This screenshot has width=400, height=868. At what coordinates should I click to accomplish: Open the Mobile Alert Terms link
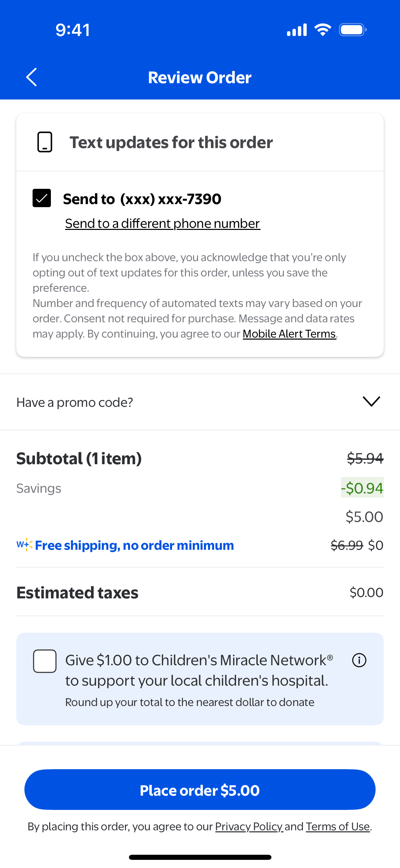pos(289,334)
